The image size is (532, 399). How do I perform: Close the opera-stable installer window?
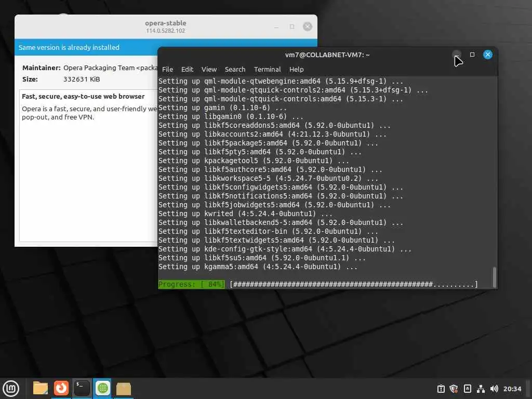[308, 26]
